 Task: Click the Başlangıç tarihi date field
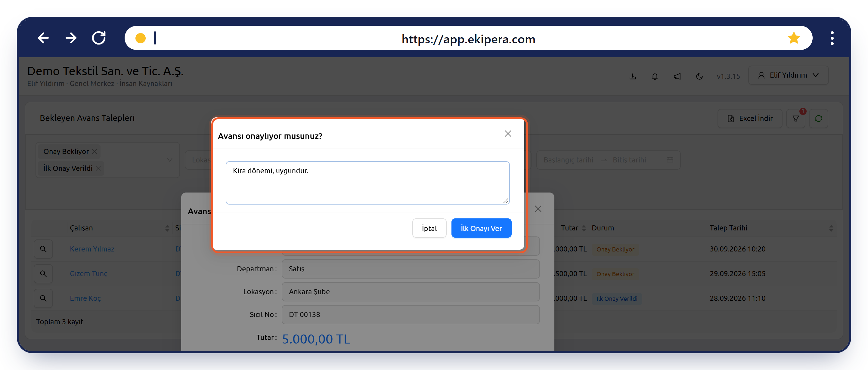coord(568,160)
